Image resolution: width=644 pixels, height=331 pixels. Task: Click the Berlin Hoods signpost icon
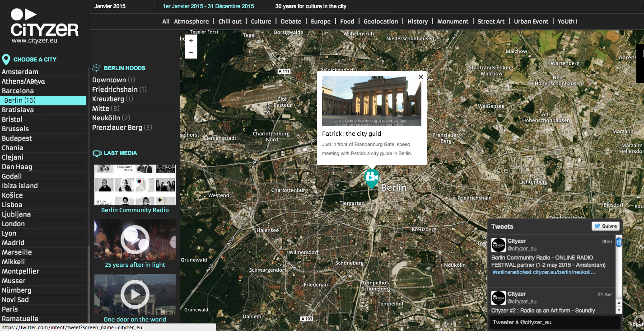pyautogui.click(x=96, y=68)
